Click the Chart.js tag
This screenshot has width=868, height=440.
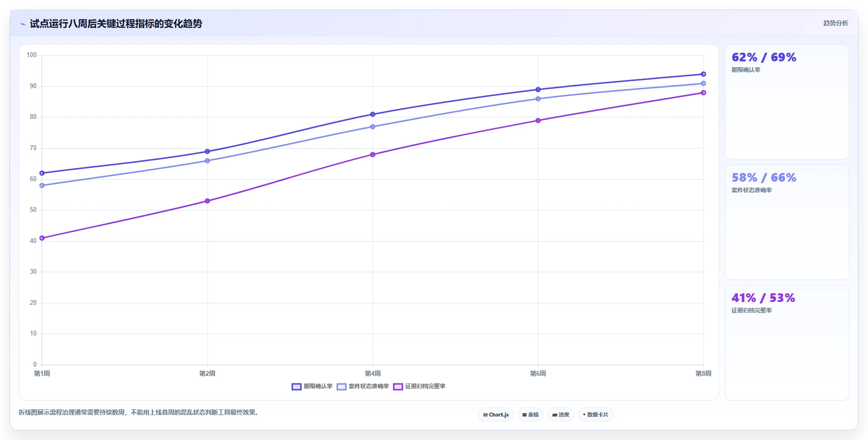(x=496, y=415)
